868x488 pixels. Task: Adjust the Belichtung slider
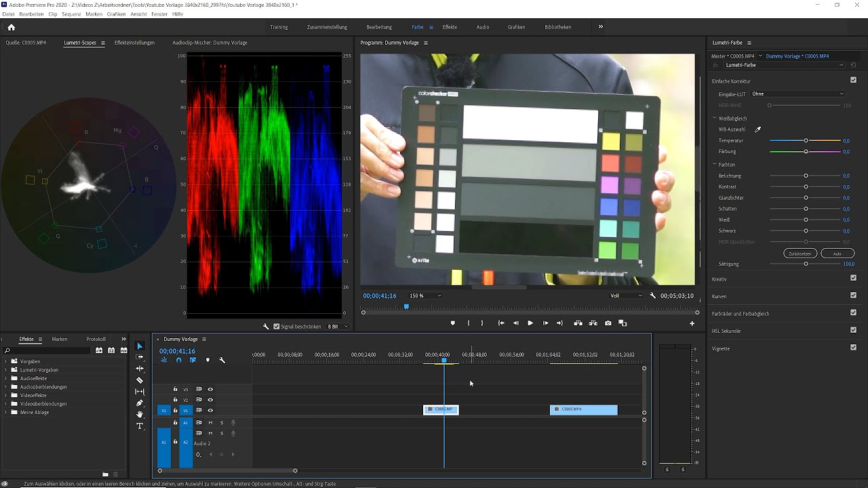point(806,176)
